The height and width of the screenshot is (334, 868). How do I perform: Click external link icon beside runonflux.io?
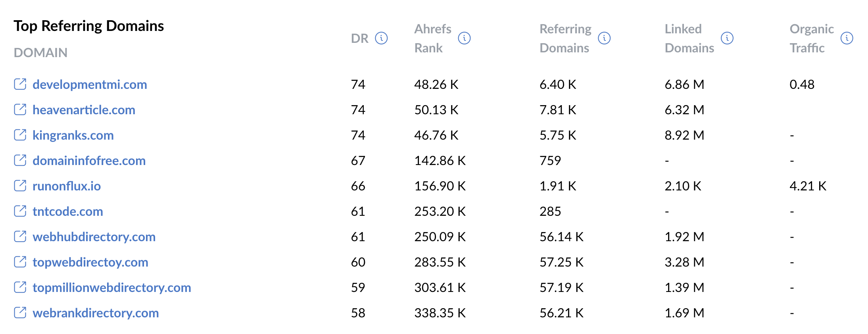tap(20, 186)
